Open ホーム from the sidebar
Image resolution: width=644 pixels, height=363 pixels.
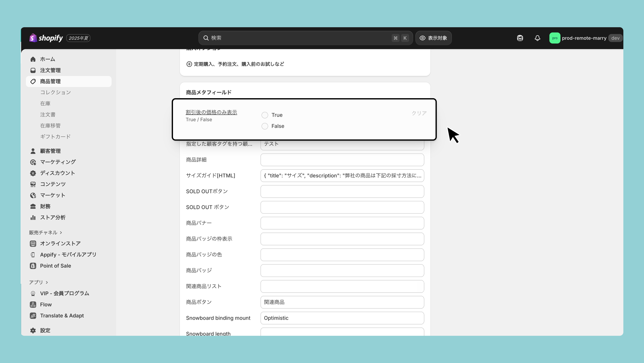47,59
